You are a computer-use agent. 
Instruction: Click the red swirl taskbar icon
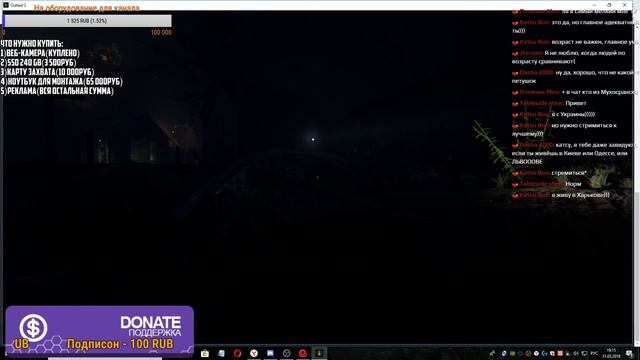click(303, 353)
